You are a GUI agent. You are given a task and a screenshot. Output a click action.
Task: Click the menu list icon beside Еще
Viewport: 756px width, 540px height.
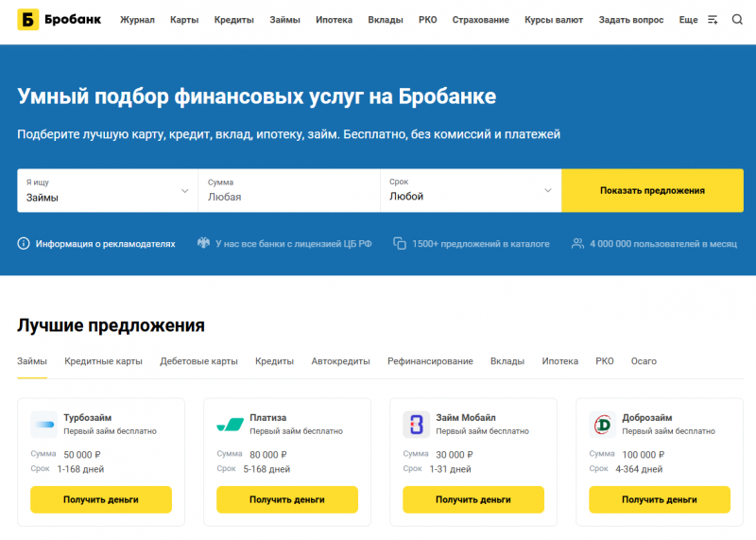[x=713, y=20]
